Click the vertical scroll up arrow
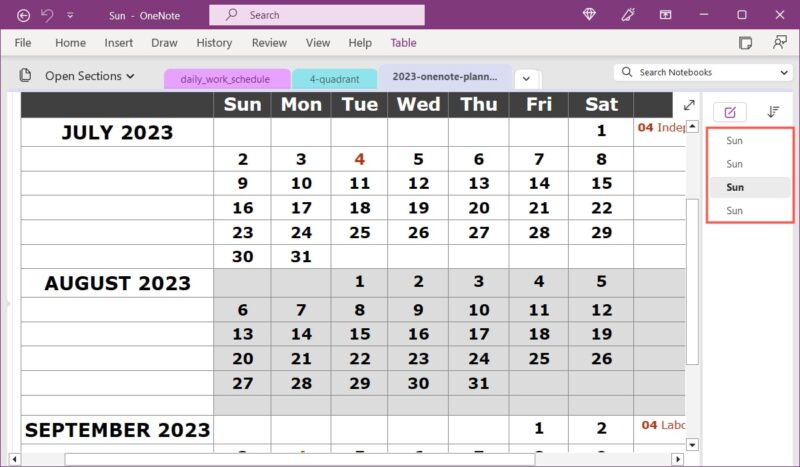 [x=692, y=126]
